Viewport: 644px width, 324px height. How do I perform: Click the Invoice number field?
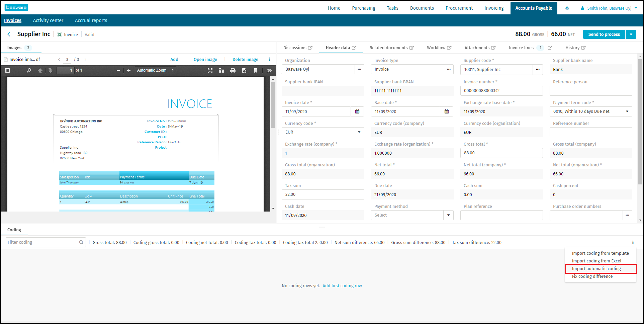click(501, 91)
